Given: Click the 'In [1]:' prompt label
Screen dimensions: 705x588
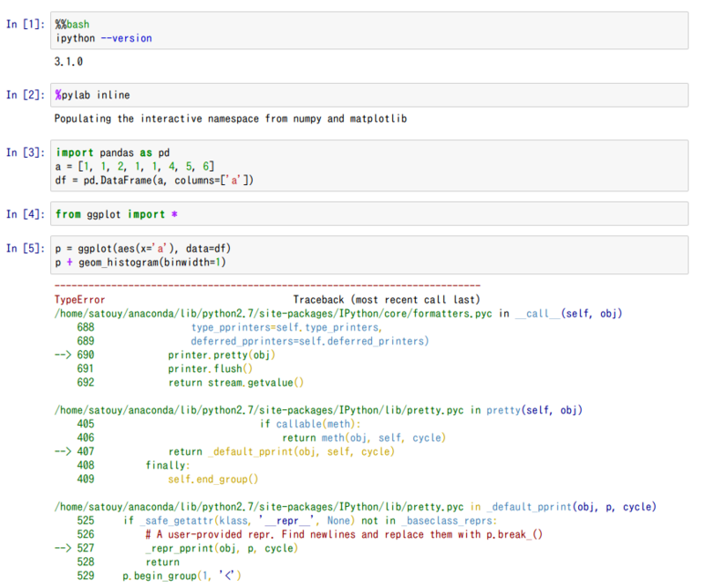Looking at the screenshot, I should (x=26, y=24).
